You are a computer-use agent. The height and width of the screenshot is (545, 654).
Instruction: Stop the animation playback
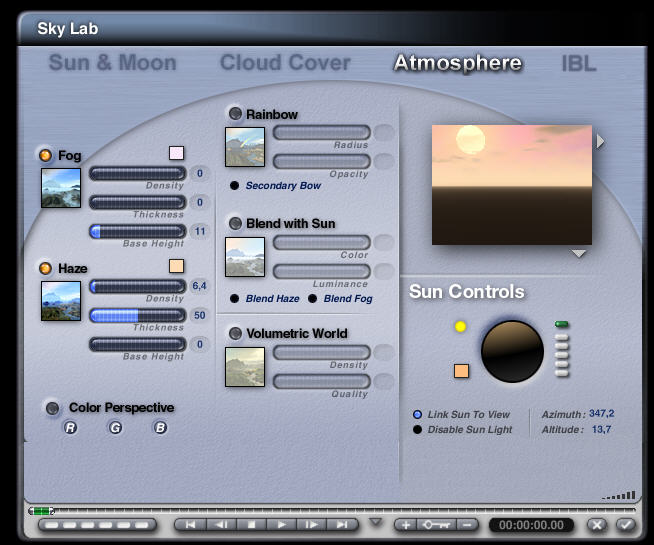(x=251, y=525)
